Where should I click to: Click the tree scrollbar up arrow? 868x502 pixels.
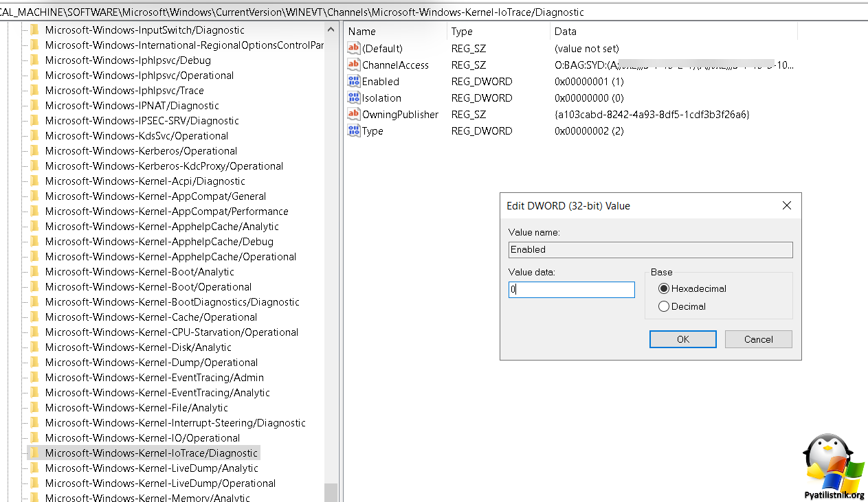click(x=331, y=30)
